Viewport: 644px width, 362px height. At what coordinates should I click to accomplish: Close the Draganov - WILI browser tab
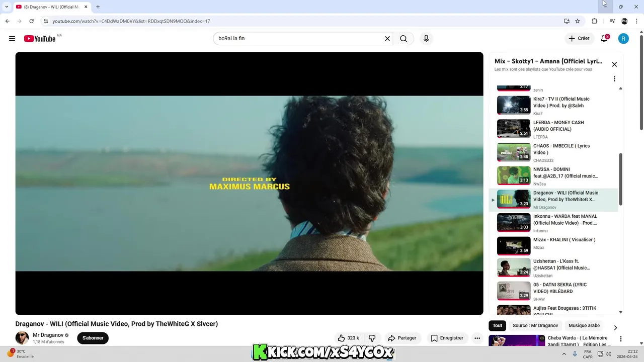click(85, 7)
